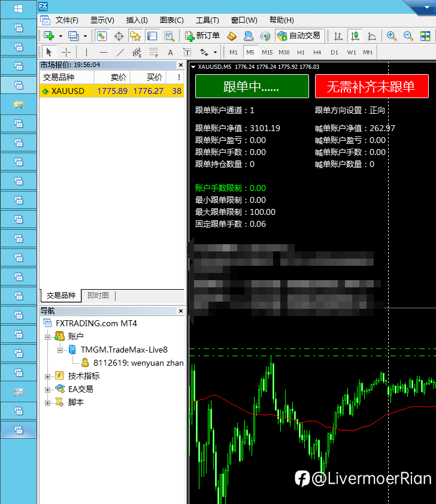Open the 显示(V) menu
This screenshot has width=436, height=504.
pos(102,20)
